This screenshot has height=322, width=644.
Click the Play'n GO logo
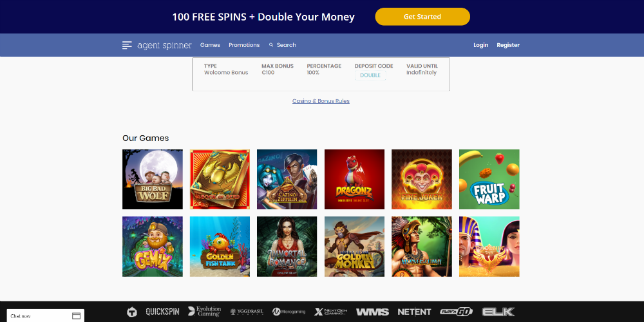(x=457, y=312)
